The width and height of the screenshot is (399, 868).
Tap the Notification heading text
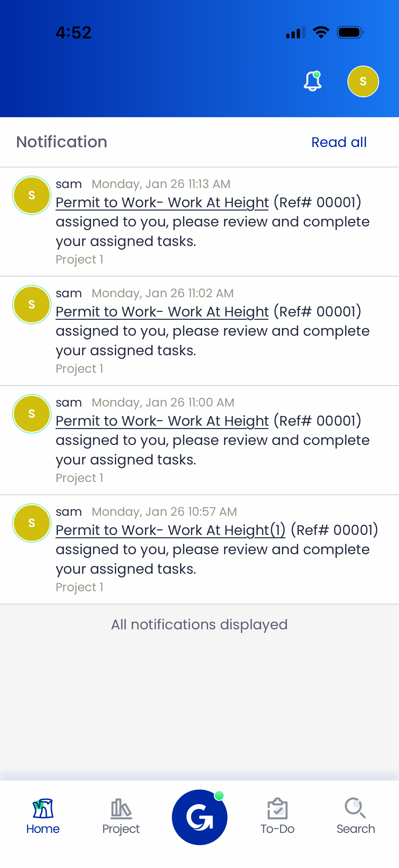(x=62, y=142)
